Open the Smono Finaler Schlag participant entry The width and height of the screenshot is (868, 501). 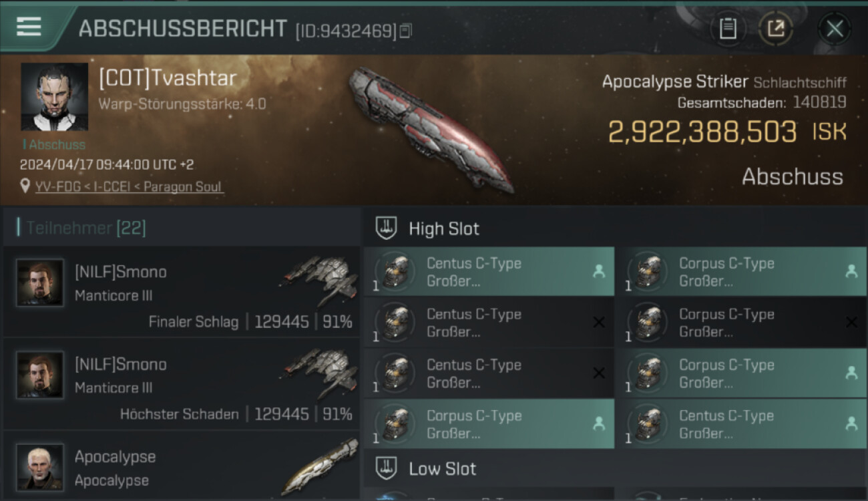pyautogui.click(x=182, y=292)
